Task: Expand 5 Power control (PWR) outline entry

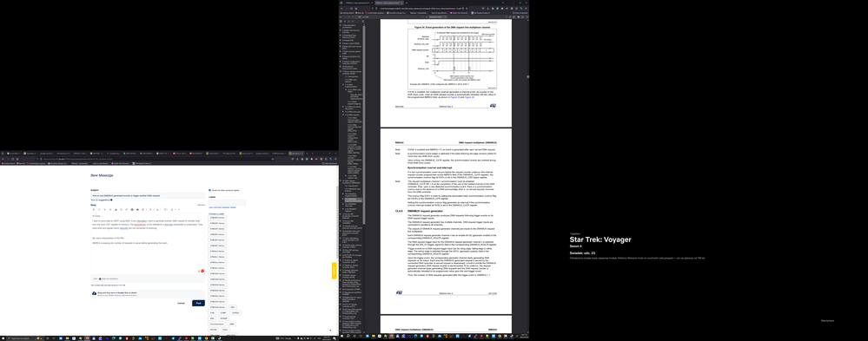Action: (x=341, y=43)
